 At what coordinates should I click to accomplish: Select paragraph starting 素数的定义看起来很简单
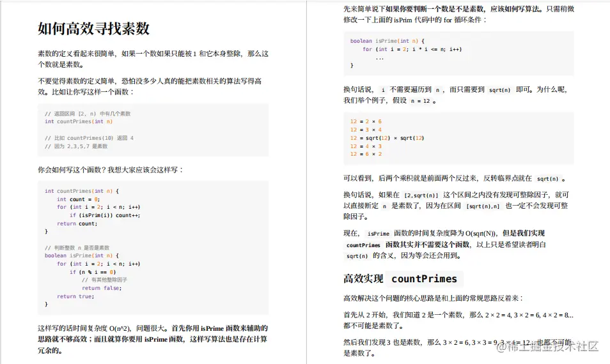click(x=153, y=59)
